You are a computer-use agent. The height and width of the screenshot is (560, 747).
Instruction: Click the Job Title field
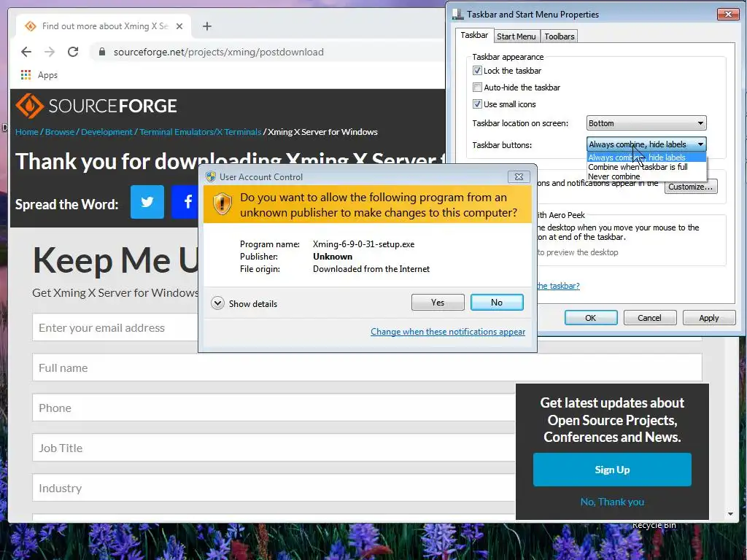(274, 448)
